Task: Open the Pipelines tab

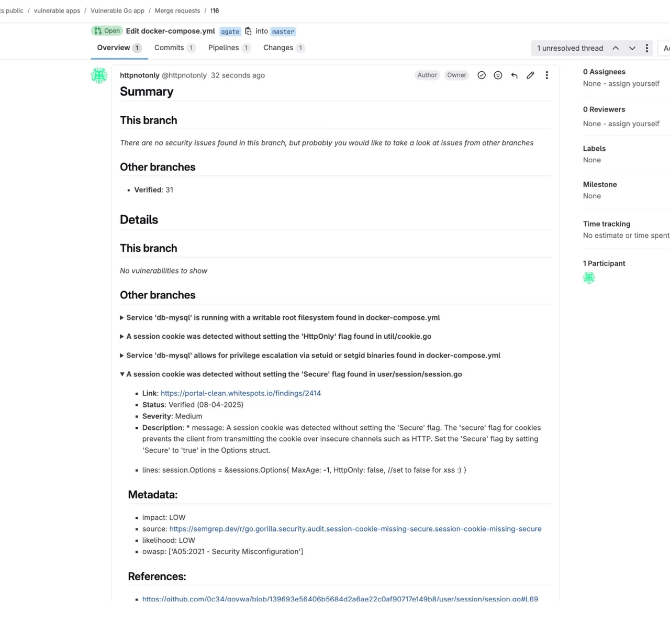Action: [224, 48]
